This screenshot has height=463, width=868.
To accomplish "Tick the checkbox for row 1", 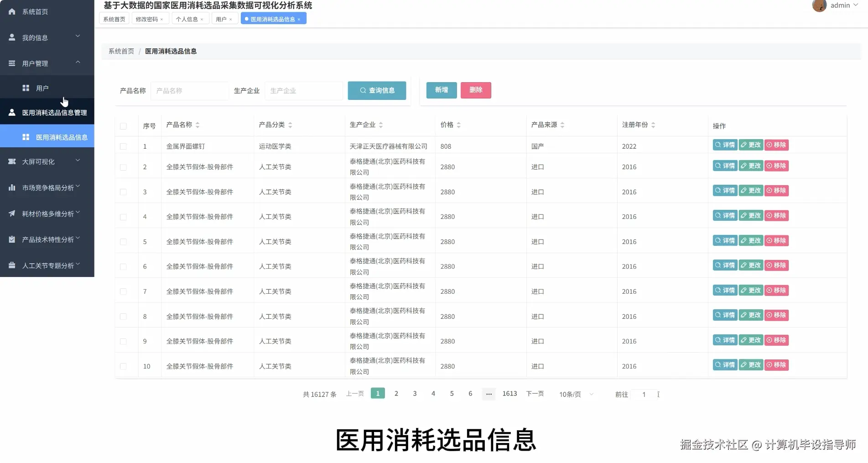I will (x=123, y=146).
